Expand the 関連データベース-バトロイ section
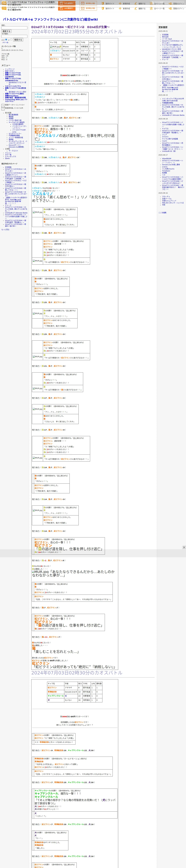186x868 pixels. pyautogui.click(x=3, y=105)
